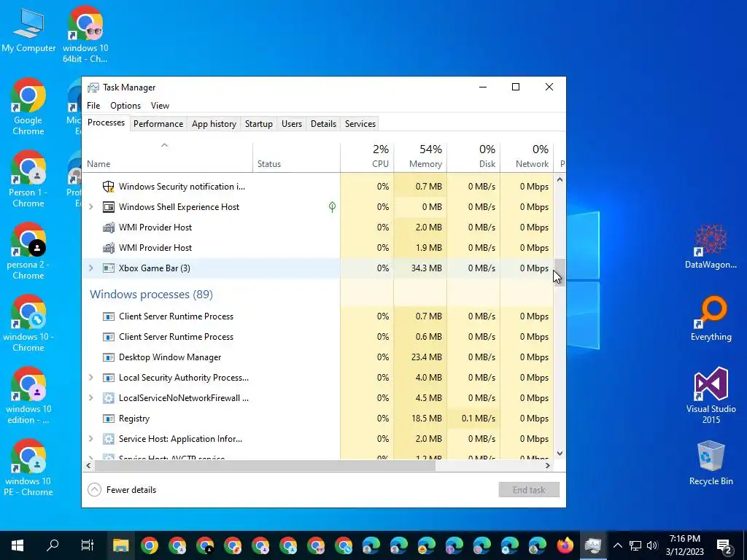This screenshot has height=560, width=747.
Task: Switch to the Performance tab
Action: click(158, 124)
